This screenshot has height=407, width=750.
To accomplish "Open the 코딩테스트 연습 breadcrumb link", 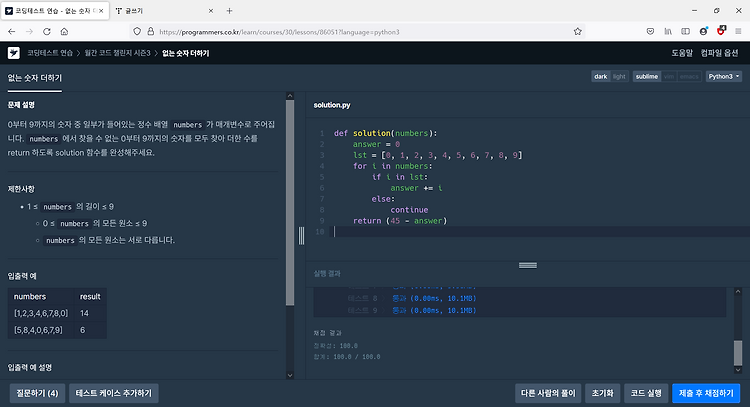I will tap(50, 53).
